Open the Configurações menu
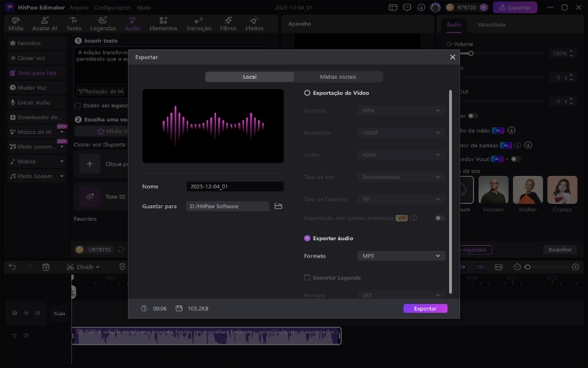Viewport: 588px width, 368px height. coord(113,7)
